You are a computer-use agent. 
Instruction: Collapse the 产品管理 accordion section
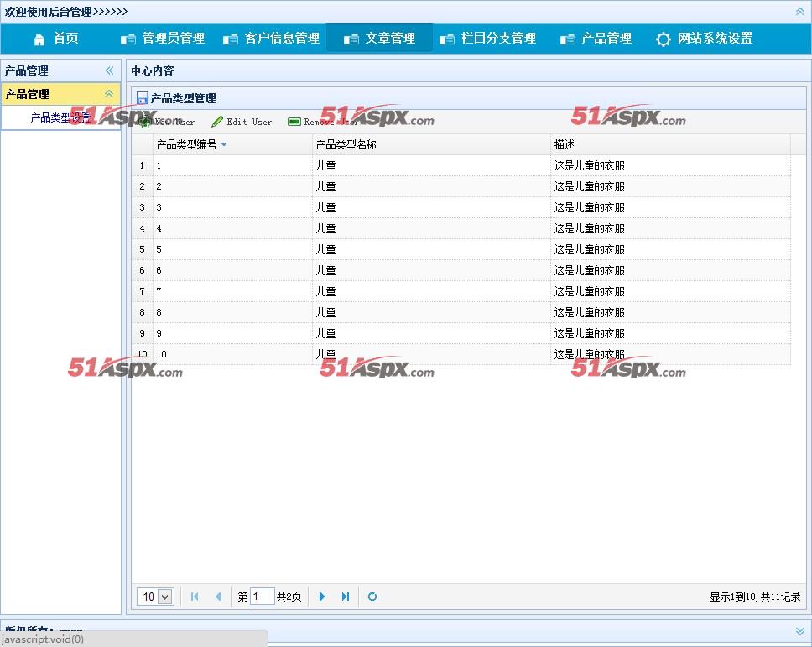(108, 94)
